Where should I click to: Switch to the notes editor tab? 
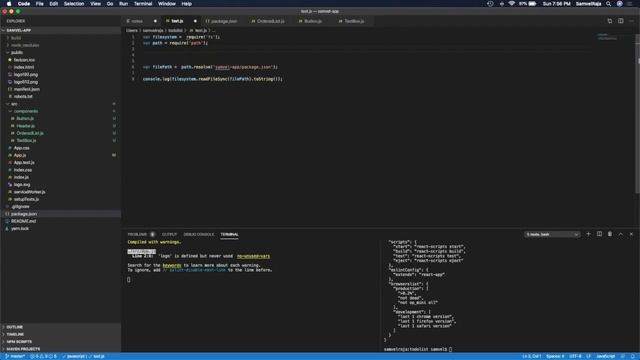[137, 21]
